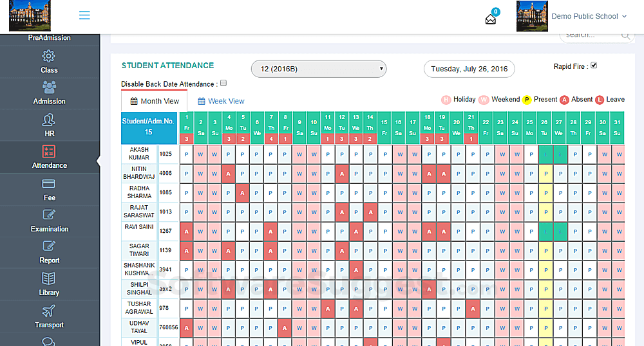Toggle Radha Sharma's absent cell on day 5
Screen dimensions: 644x346
[x=242, y=193]
